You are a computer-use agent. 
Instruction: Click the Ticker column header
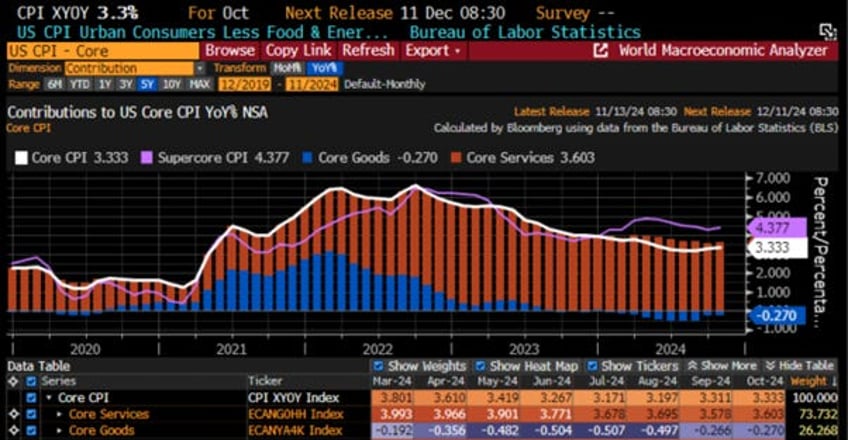[x=264, y=382]
